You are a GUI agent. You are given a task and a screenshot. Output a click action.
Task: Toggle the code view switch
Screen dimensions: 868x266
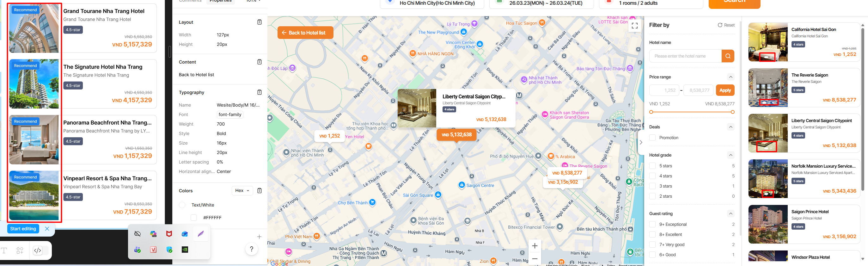click(x=40, y=251)
